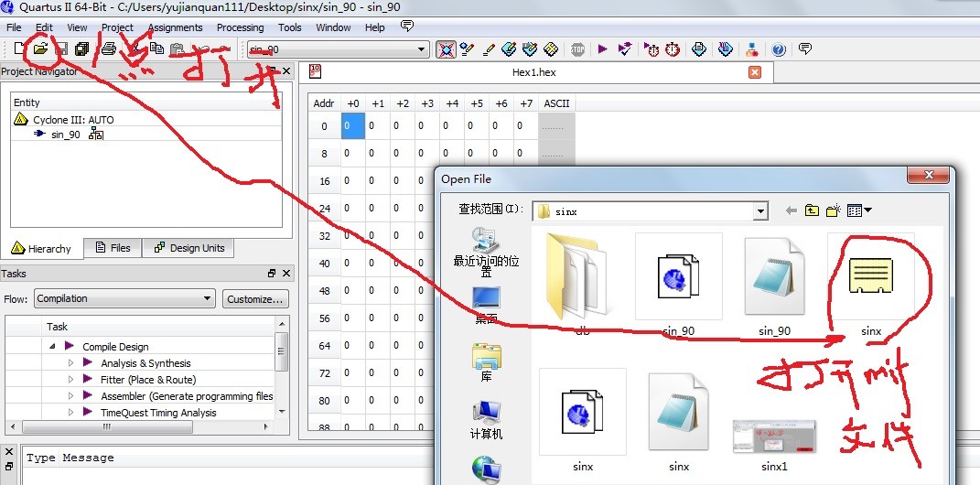This screenshot has height=485, width=980.
Task: Click the Stop Processing icon
Action: [x=577, y=49]
